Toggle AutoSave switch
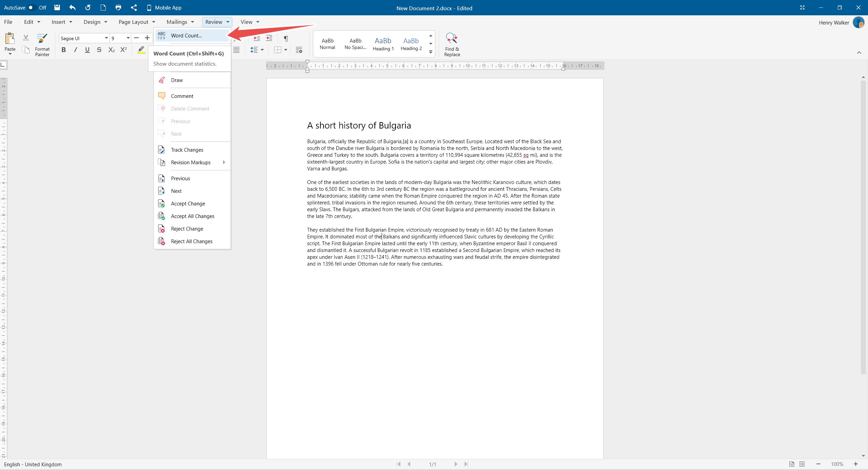 (32, 7)
